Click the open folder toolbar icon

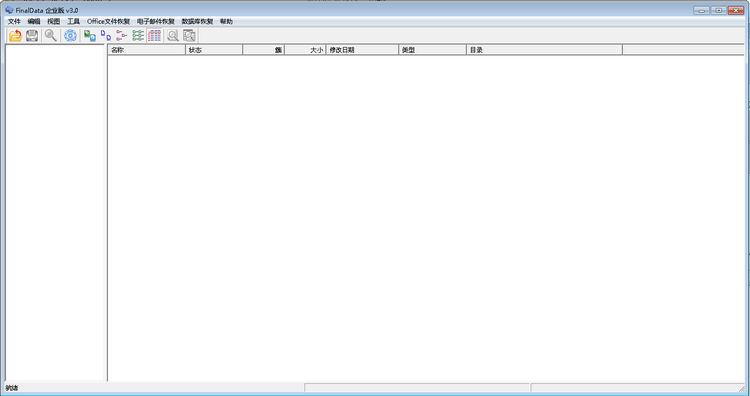tap(15, 35)
